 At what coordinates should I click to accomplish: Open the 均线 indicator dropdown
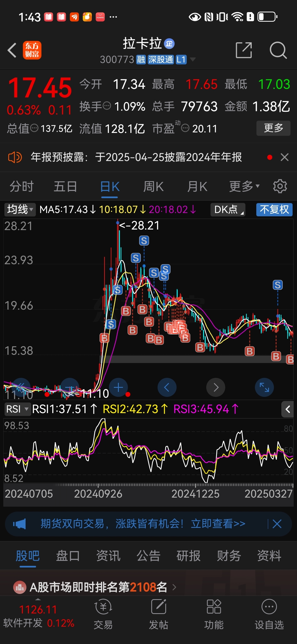[x=20, y=210]
